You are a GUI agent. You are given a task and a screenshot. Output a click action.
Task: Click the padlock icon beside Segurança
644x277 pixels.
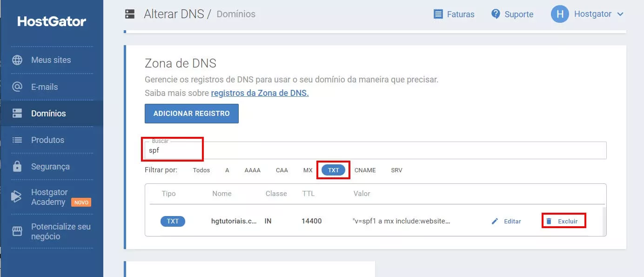[17, 166]
